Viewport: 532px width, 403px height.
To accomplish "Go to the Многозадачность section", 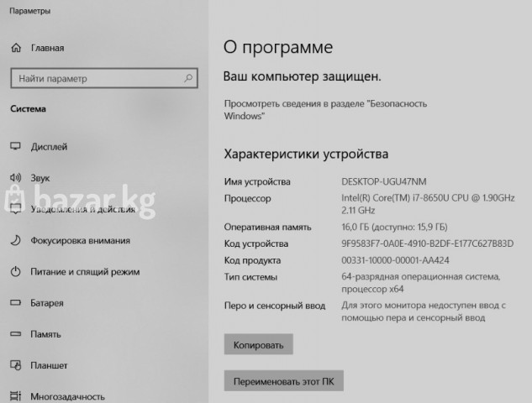I will click(x=67, y=396).
